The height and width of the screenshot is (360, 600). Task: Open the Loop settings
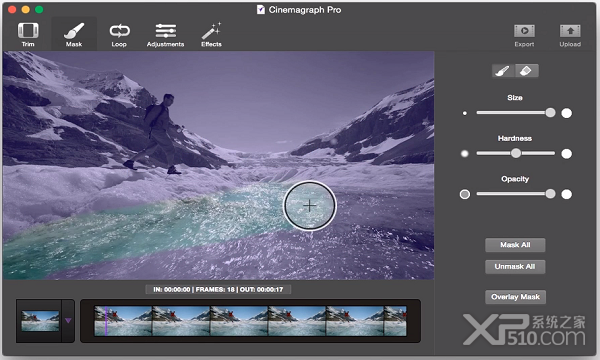(119, 34)
